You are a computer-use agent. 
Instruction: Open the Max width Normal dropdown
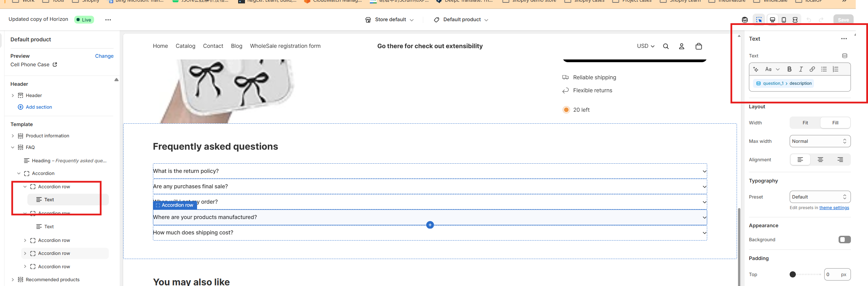point(820,141)
